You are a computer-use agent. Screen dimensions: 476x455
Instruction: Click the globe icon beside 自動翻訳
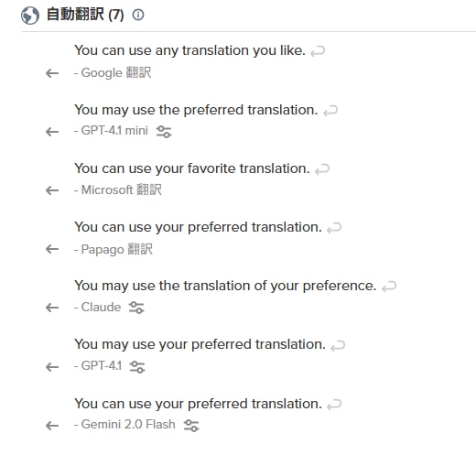(x=30, y=16)
